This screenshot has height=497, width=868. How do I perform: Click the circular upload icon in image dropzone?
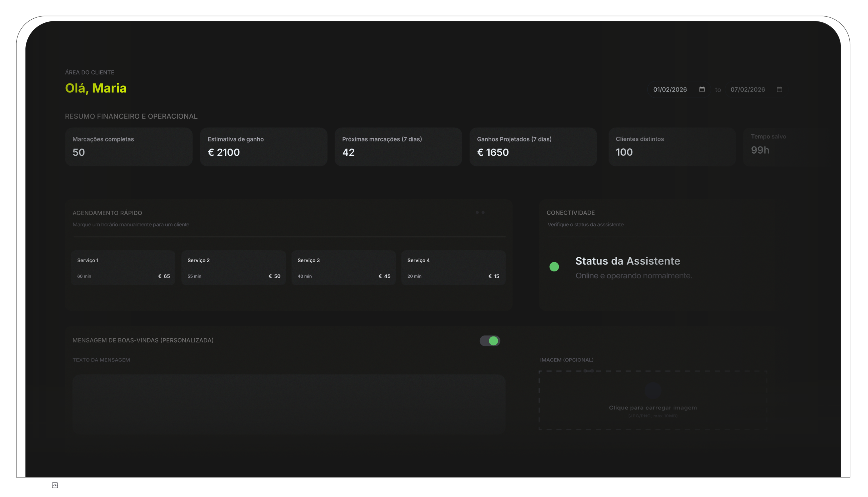pos(653,390)
